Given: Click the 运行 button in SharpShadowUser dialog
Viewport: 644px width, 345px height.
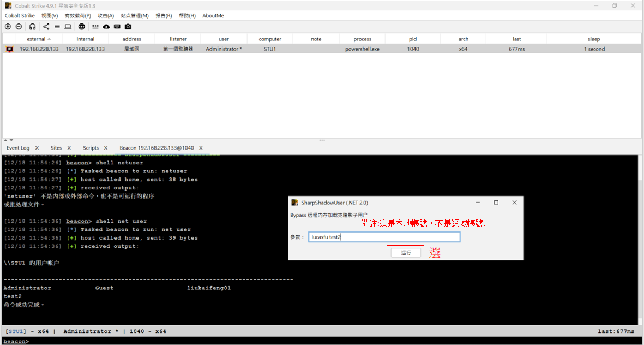Looking at the screenshot, I should coord(406,253).
